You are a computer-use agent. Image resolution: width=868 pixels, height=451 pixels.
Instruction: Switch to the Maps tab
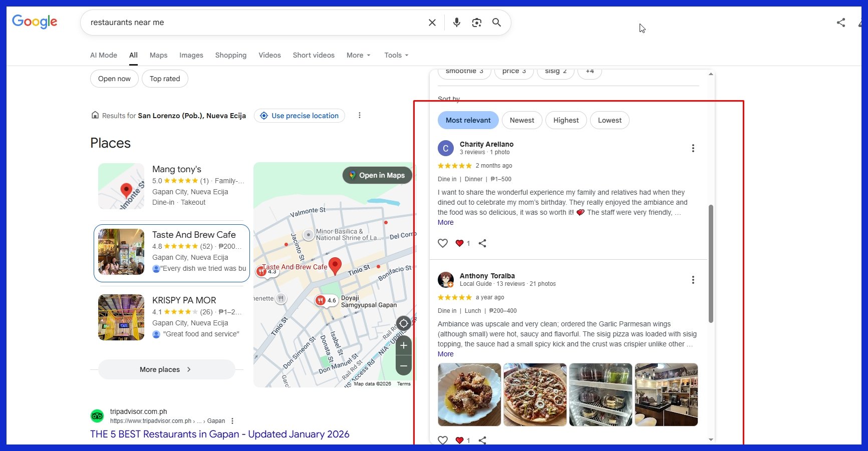tap(158, 55)
